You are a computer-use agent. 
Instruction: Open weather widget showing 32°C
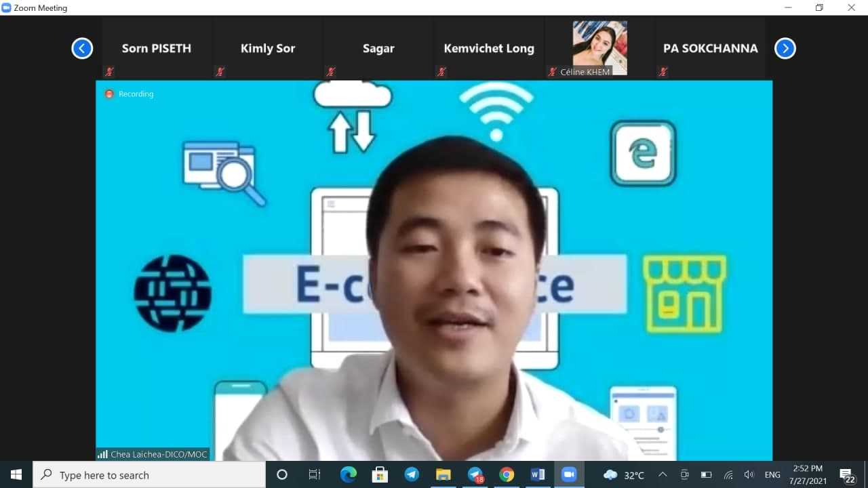(x=623, y=474)
